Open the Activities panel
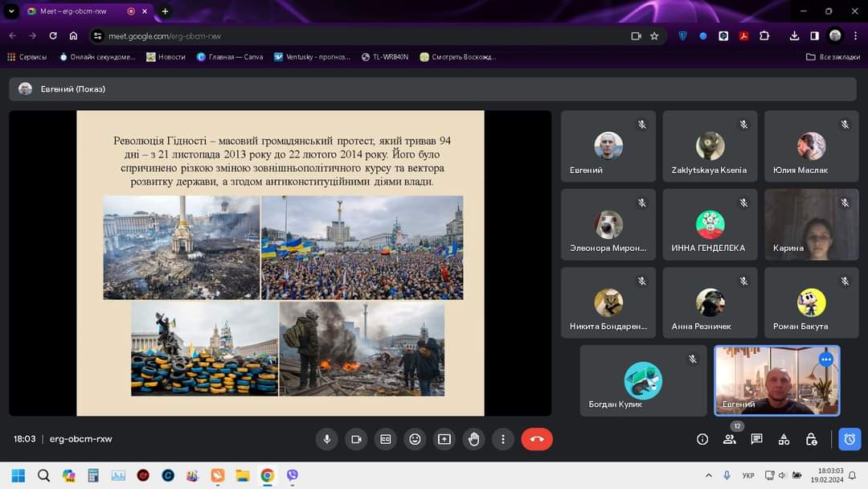This screenshot has width=868, height=489. click(784, 439)
